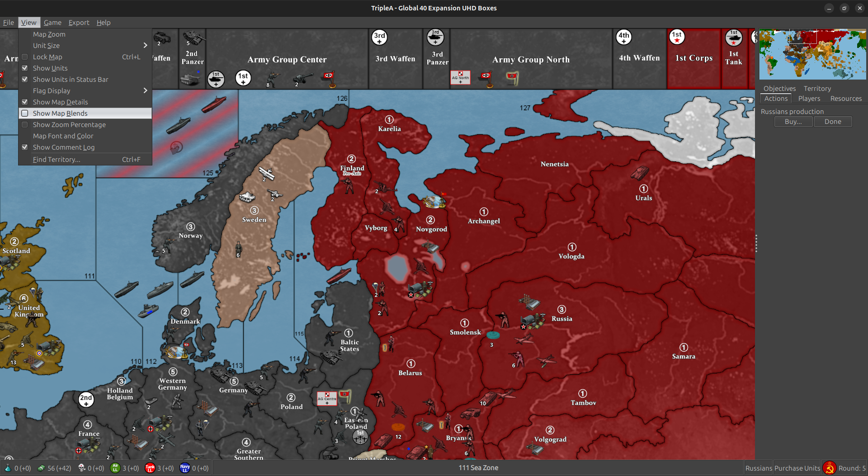Close the open View menu

[x=28, y=23]
